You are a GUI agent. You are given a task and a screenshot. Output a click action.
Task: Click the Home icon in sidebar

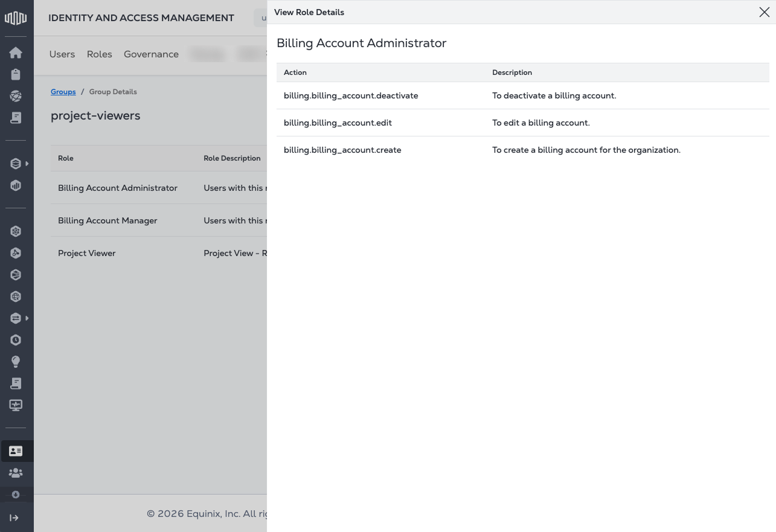(16, 53)
